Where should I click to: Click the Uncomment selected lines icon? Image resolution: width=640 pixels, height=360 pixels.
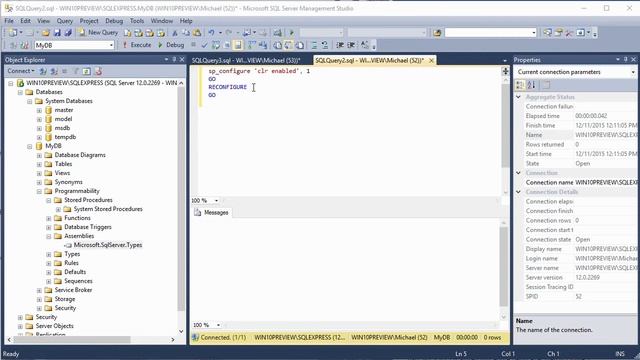[324, 45]
